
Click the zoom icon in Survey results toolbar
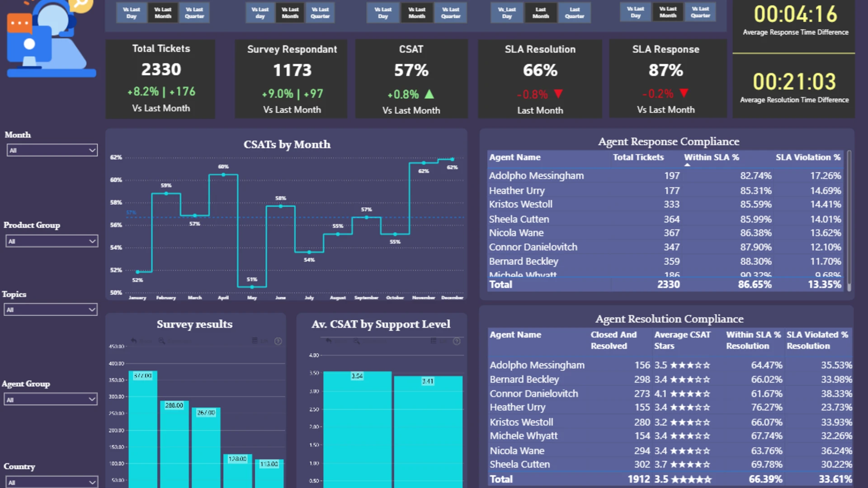click(x=161, y=341)
